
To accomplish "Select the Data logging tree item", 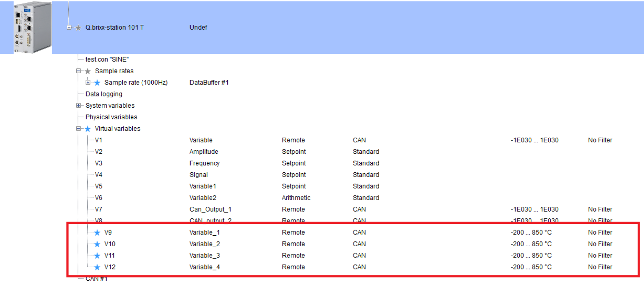I will pos(104,94).
